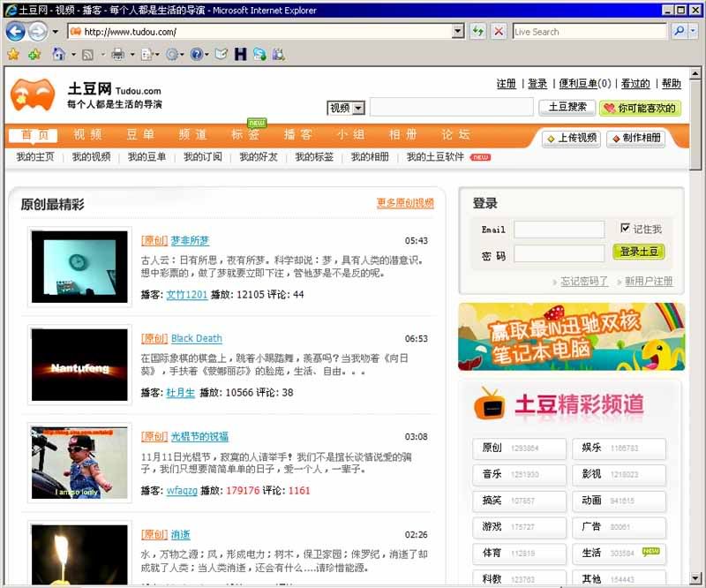Click the vertical scrollbar up arrow
This screenshot has width=706, height=588.
pos(695,73)
